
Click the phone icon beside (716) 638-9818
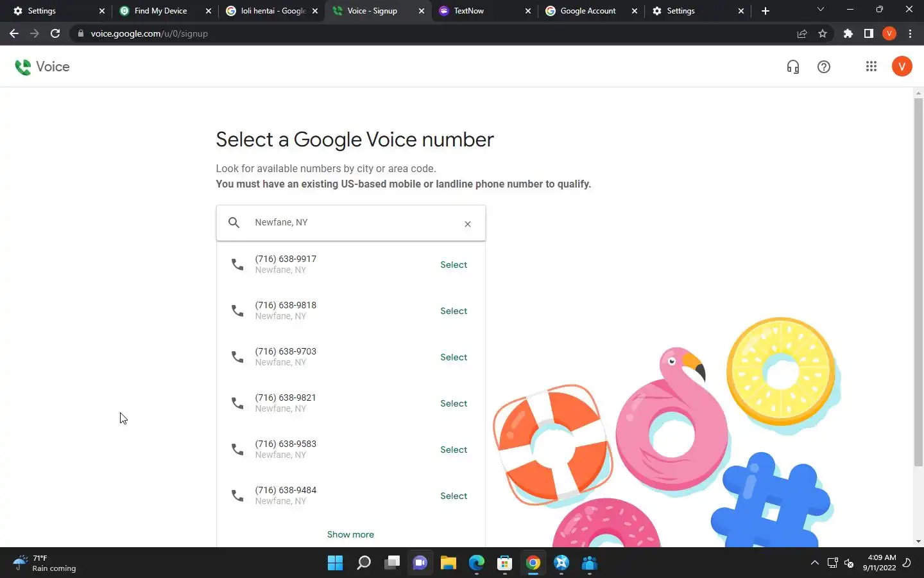pos(237,311)
